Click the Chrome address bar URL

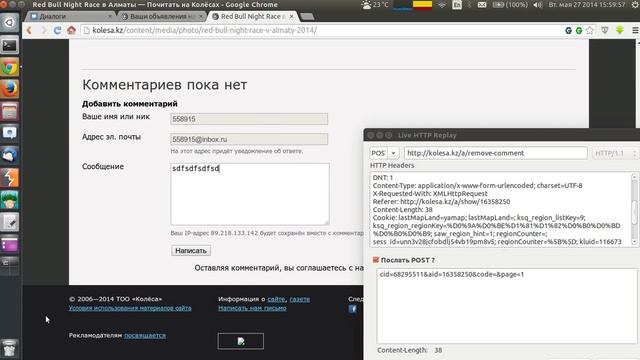204,30
